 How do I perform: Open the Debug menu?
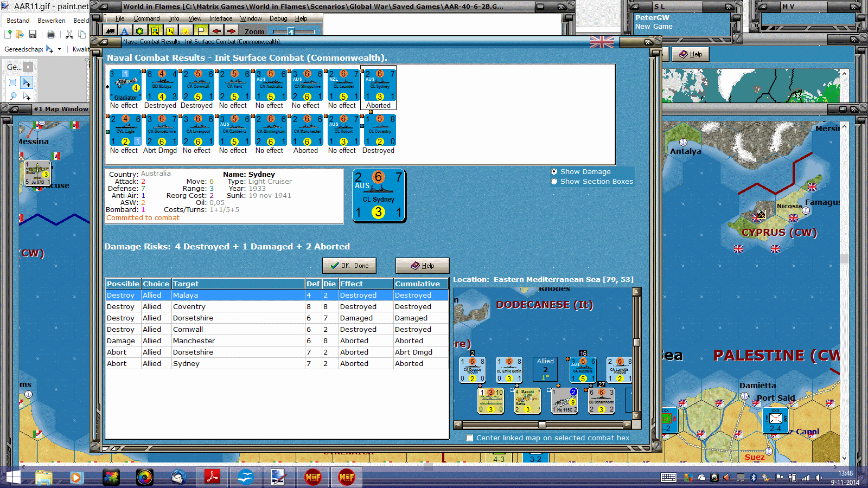(x=279, y=18)
